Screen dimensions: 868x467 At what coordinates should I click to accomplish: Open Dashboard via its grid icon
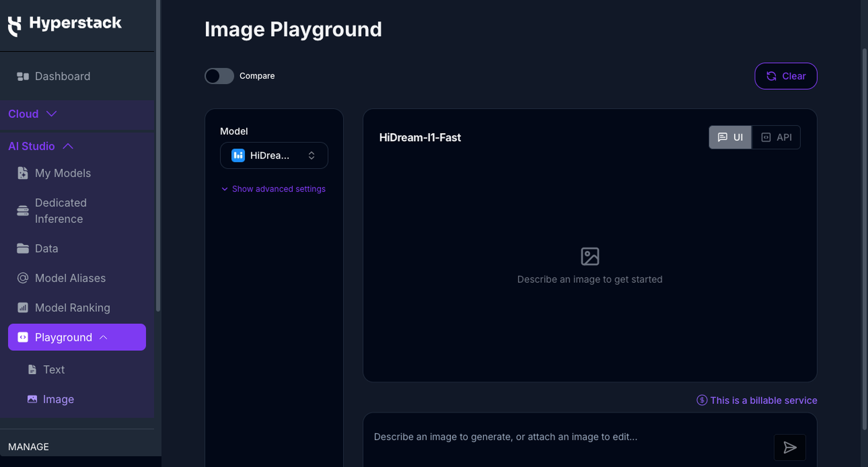pyautogui.click(x=23, y=77)
